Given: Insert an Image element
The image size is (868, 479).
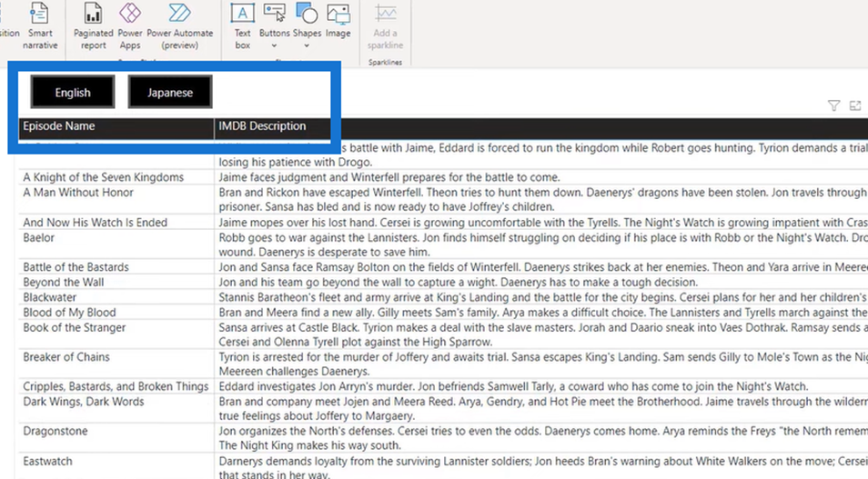Looking at the screenshot, I should click(338, 22).
